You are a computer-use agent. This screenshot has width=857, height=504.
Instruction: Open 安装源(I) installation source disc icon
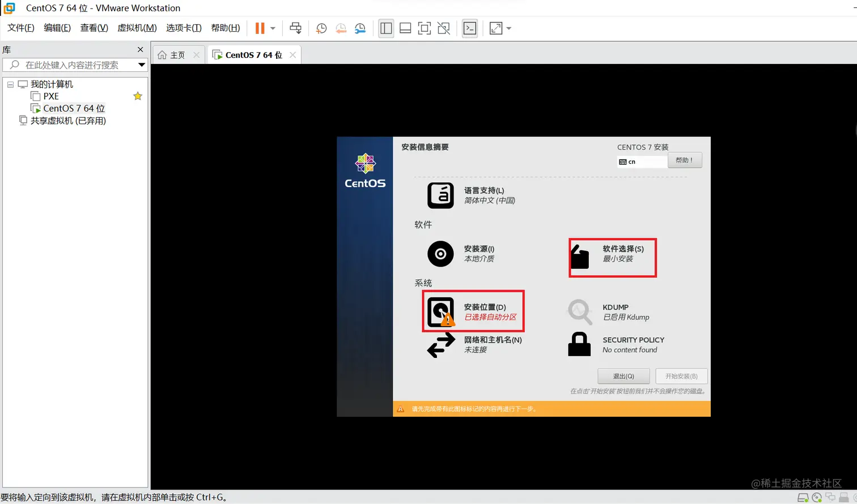coord(440,254)
